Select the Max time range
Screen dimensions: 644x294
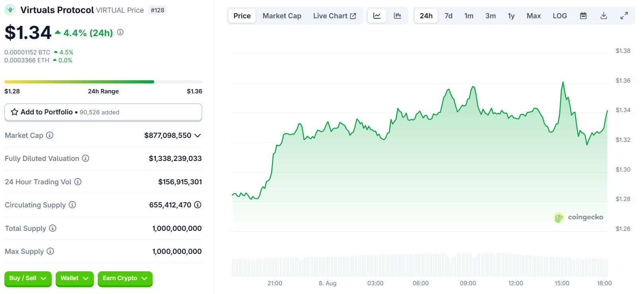534,16
